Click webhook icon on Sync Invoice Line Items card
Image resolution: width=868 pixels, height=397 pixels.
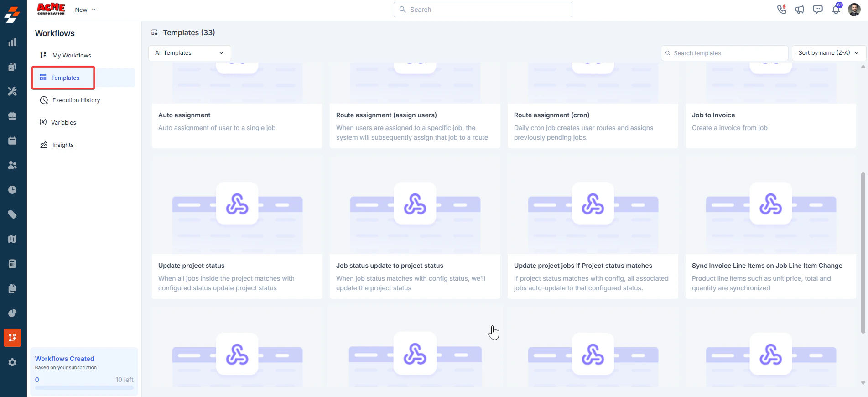pos(771,204)
